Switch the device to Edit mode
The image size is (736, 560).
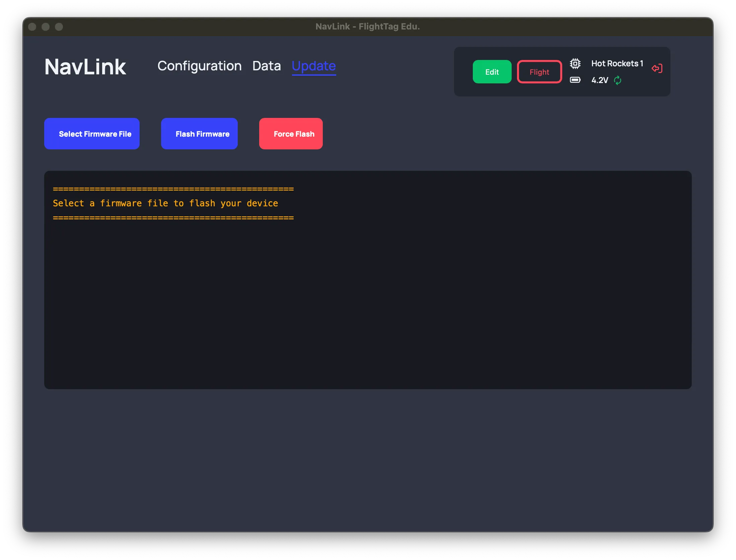492,71
